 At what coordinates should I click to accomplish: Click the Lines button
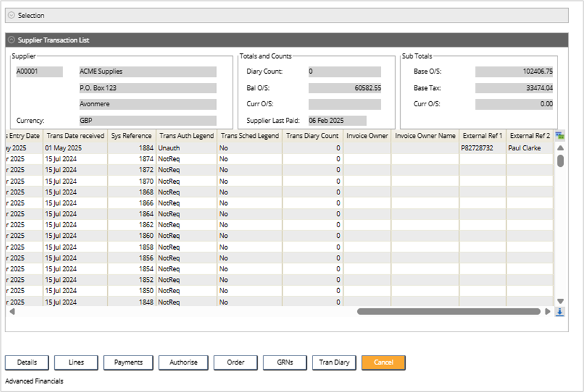click(76, 362)
